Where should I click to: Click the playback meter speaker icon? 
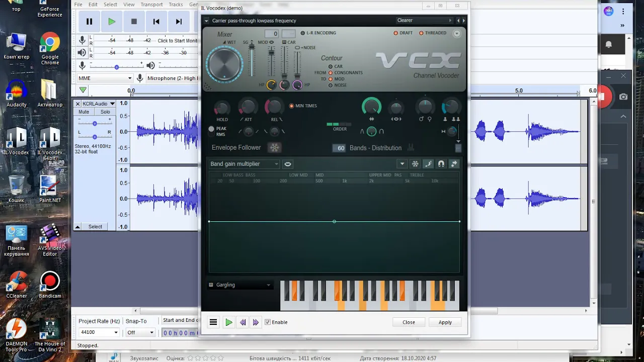coord(82,53)
